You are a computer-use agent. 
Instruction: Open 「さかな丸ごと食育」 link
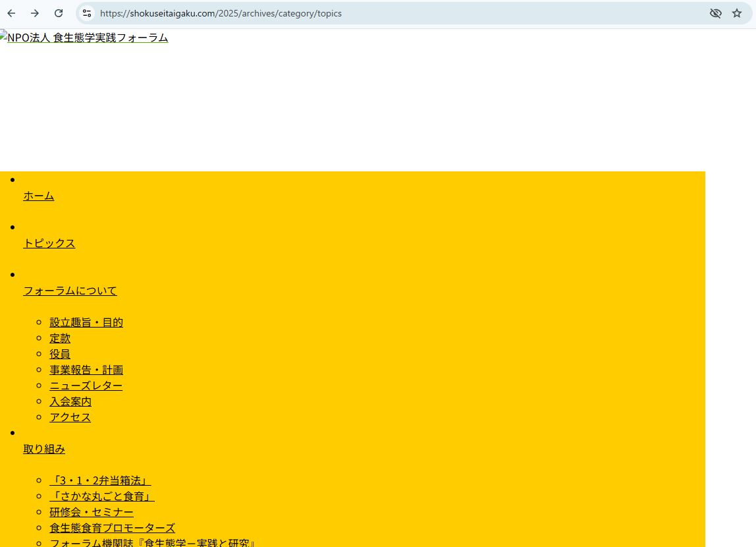[x=102, y=496]
